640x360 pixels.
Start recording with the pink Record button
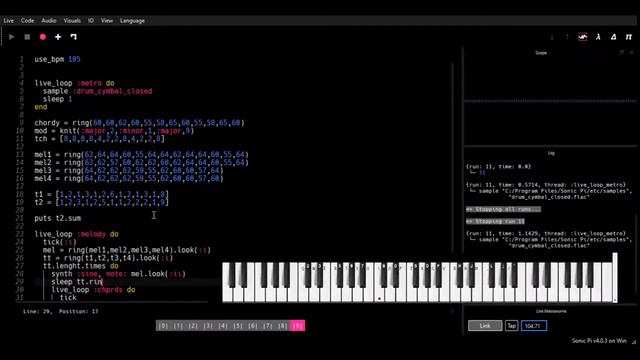pyautogui.click(x=43, y=37)
